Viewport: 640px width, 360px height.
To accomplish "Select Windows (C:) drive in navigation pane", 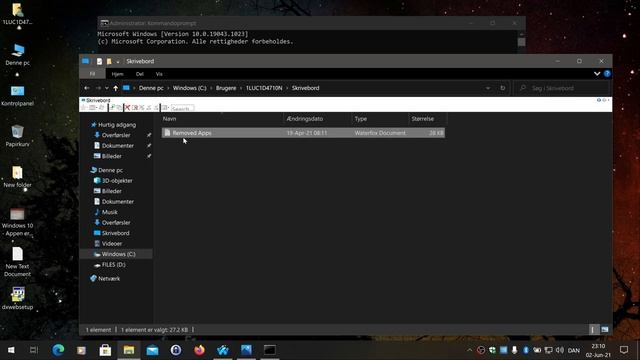I will 118,254.
